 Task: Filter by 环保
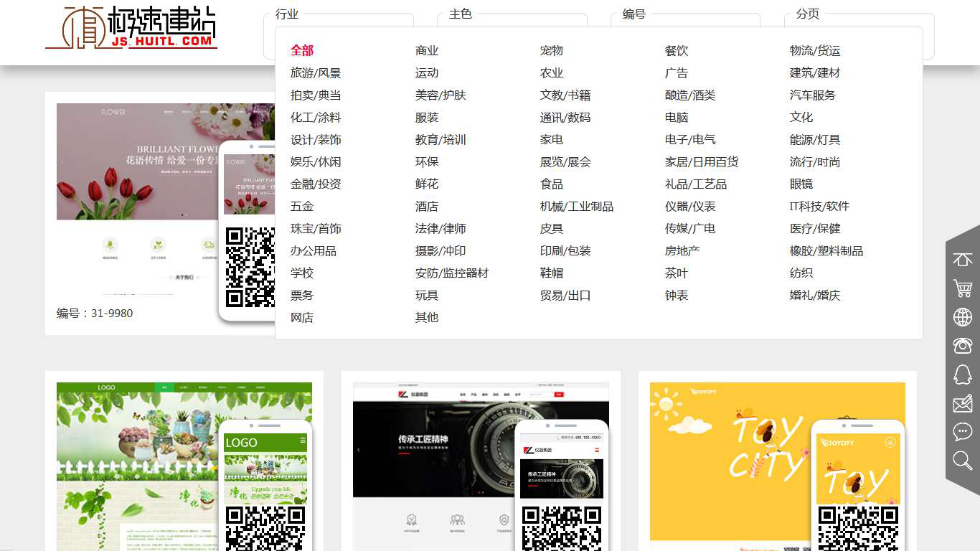click(427, 162)
